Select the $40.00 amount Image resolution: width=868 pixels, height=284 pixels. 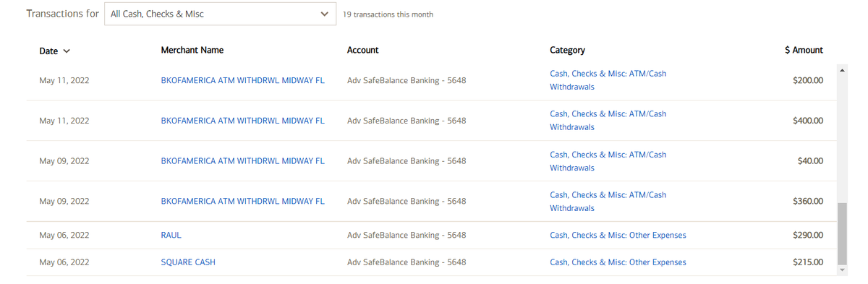(810, 161)
